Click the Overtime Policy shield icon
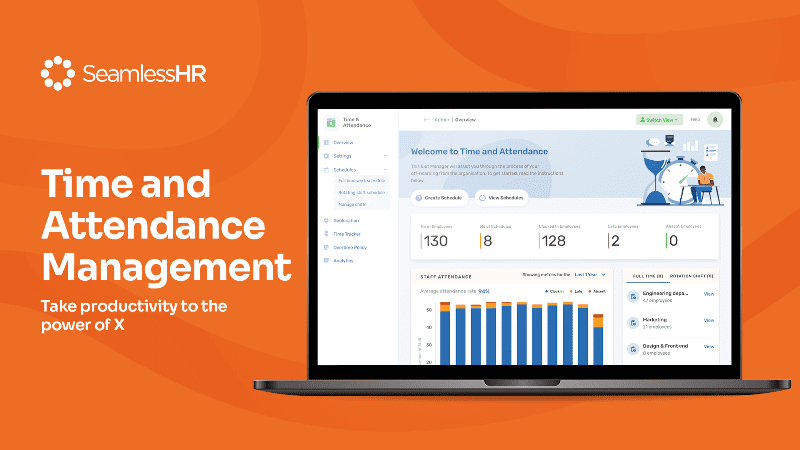The height and width of the screenshot is (450, 800). tap(327, 246)
